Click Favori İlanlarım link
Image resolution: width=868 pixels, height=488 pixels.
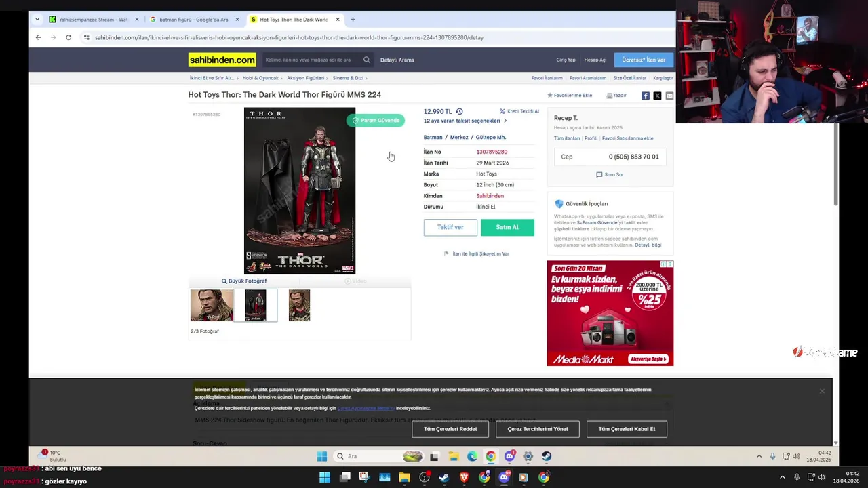[547, 78]
